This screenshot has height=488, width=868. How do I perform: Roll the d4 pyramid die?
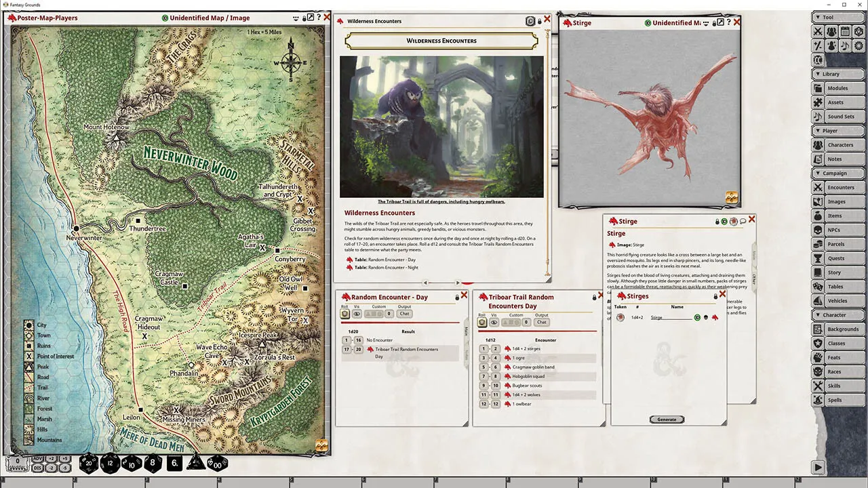(196, 464)
